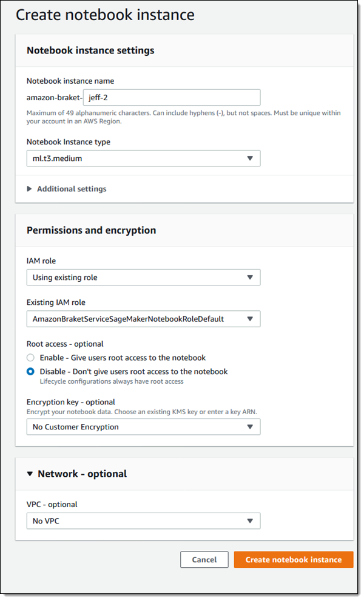This screenshot has width=364, height=600.
Task: Click the No VPC dropdown arrow
Action: point(250,520)
